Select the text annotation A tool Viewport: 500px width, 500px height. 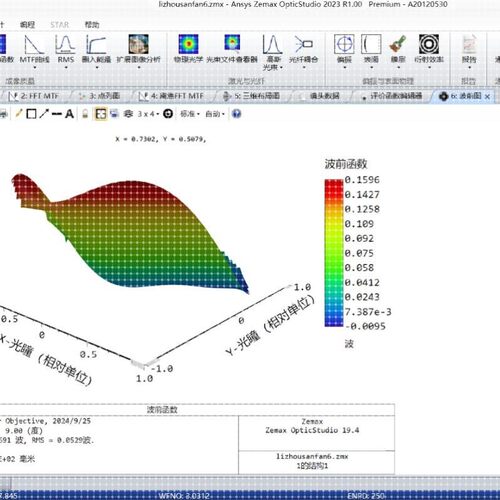(69, 114)
